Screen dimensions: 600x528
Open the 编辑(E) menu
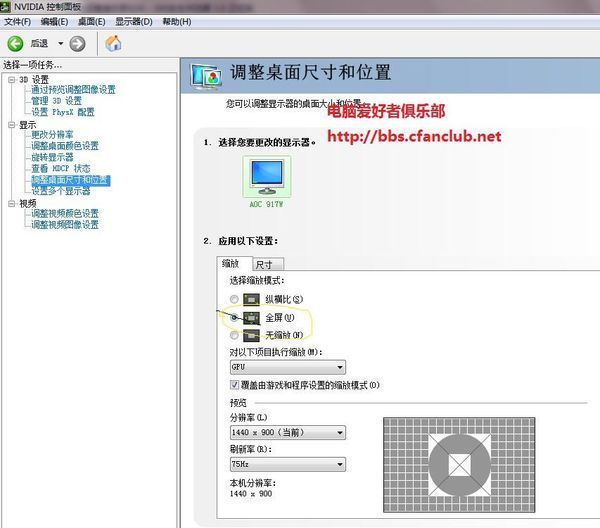pos(54,22)
